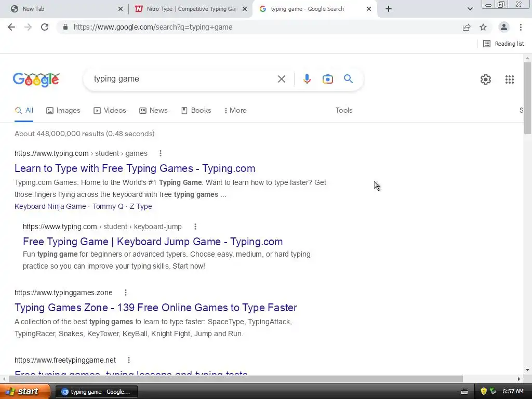Viewport: 532px width, 399px height.
Task: Open Learn to Type with Free Typing Games
Action: coord(135,169)
